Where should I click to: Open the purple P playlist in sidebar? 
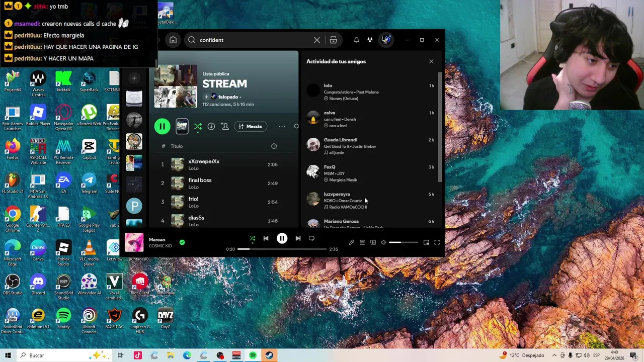[134, 206]
